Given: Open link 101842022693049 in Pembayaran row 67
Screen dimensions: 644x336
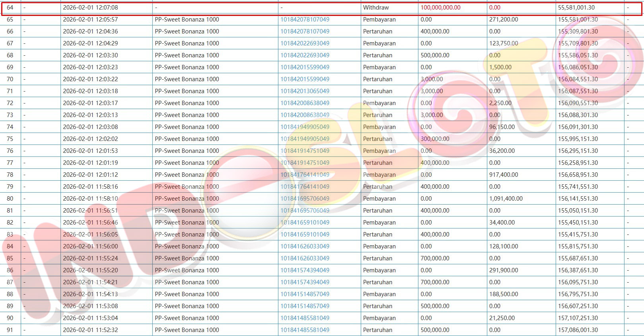Looking at the screenshot, I should point(305,43).
